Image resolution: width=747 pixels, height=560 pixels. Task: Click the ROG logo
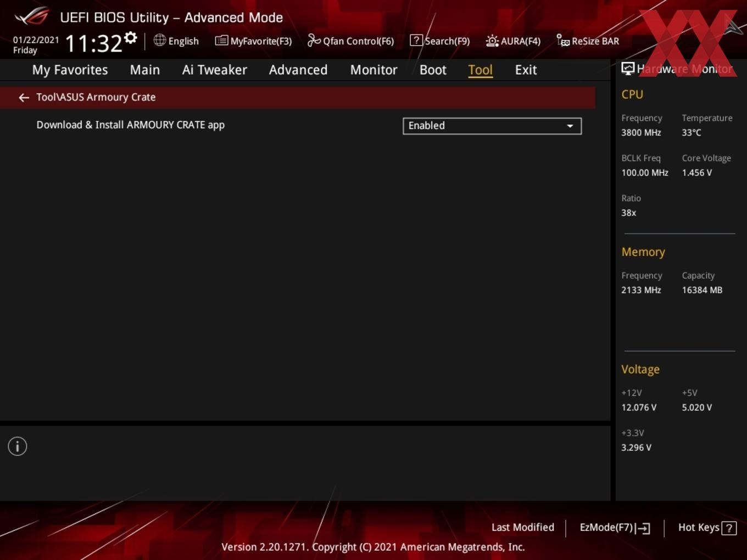(32, 16)
